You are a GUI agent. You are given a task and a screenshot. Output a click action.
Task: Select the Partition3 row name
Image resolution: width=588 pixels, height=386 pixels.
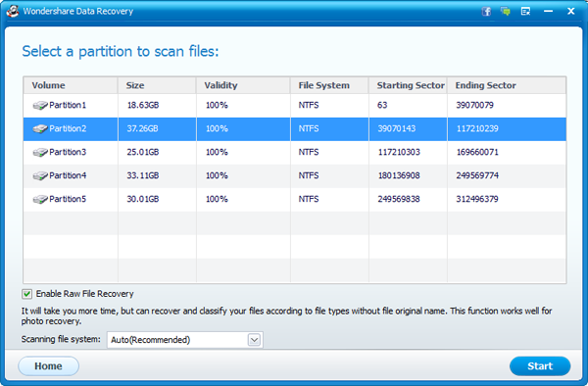tap(68, 152)
